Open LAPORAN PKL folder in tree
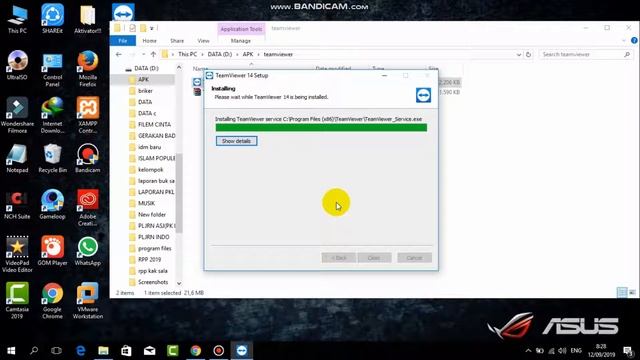640x360 pixels. (x=156, y=192)
